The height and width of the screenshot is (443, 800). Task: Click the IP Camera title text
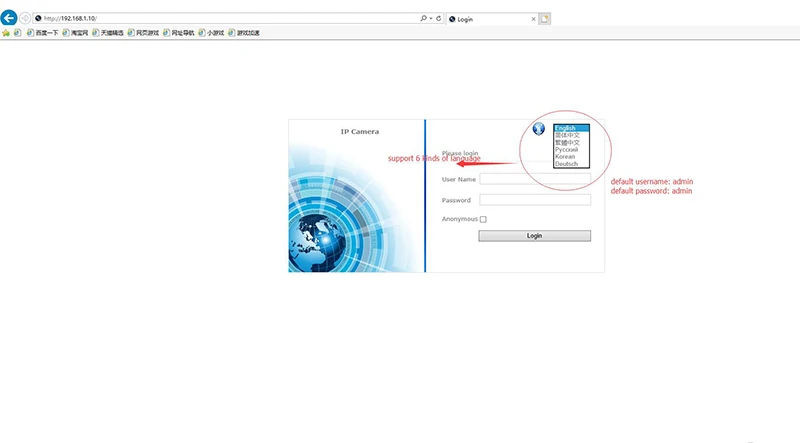pos(360,132)
